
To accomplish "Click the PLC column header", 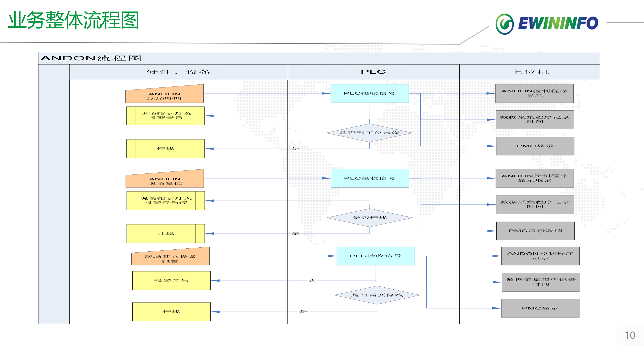I will click(x=373, y=72).
